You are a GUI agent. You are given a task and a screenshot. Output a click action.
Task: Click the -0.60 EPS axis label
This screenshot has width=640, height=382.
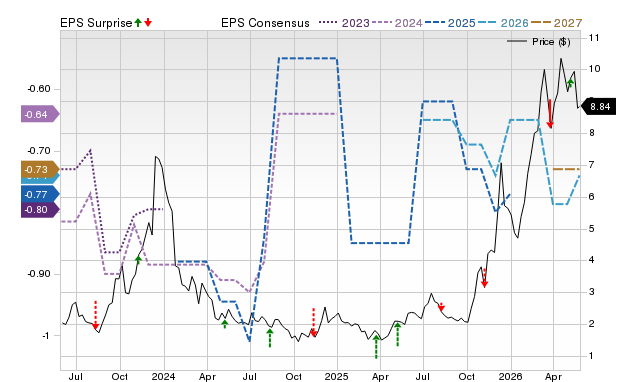coord(39,89)
